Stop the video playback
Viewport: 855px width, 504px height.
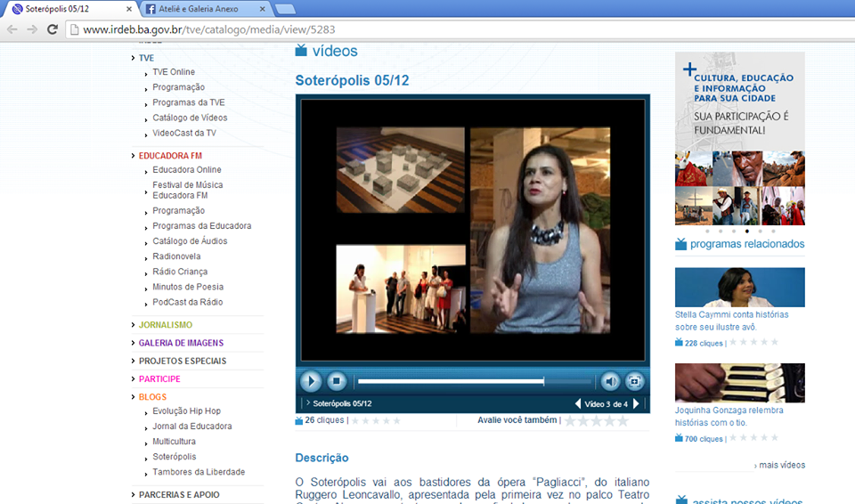pyautogui.click(x=337, y=381)
